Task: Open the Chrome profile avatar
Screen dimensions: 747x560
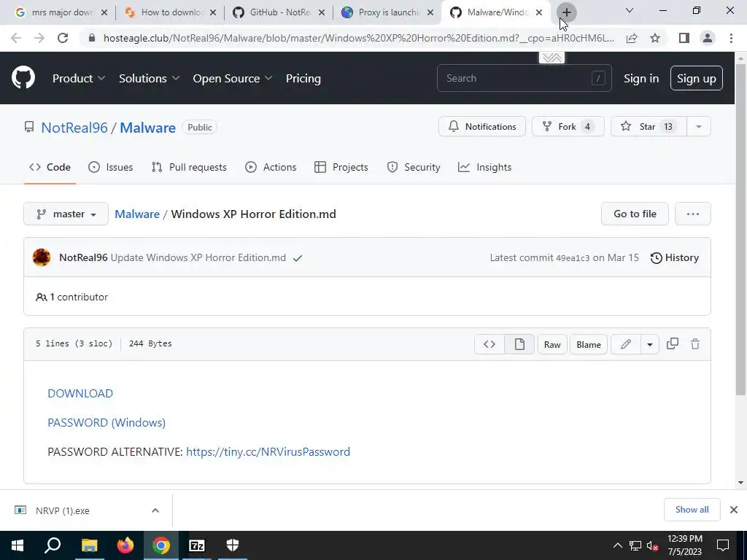Action: tap(708, 38)
